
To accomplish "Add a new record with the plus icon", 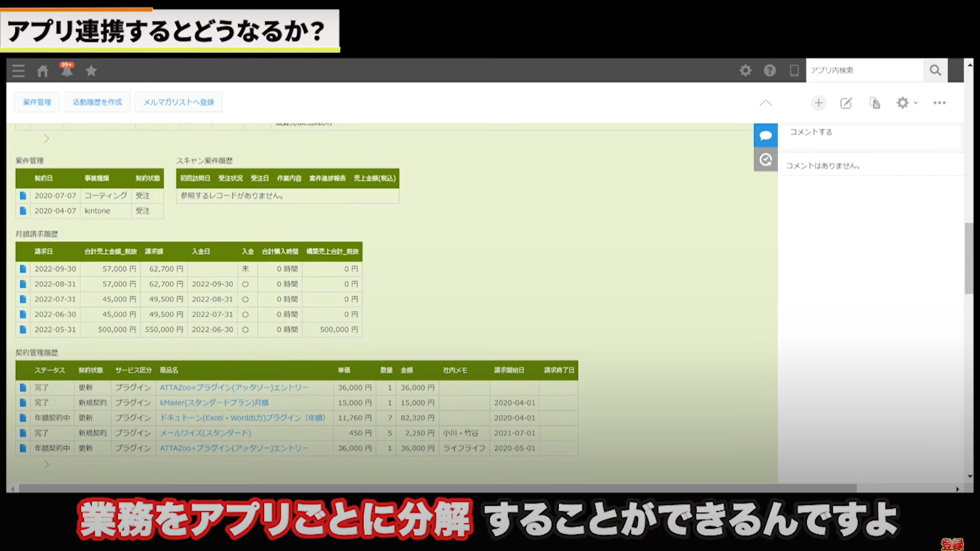I will [x=818, y=103].
